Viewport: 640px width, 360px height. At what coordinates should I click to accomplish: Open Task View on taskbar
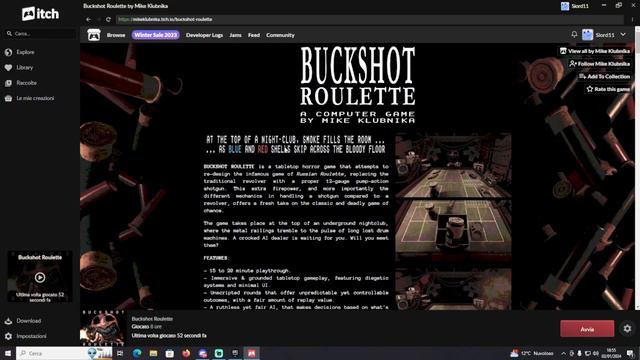pyautogui.click(x=120, y=353)
